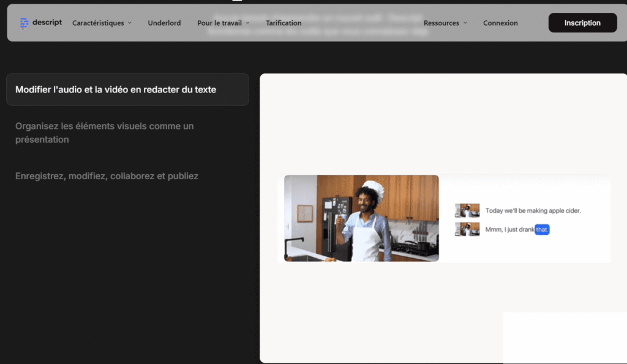Switch to Organisez les éléments visuels tab
This screenshot has width=627, height=364.
coord(105,133)
